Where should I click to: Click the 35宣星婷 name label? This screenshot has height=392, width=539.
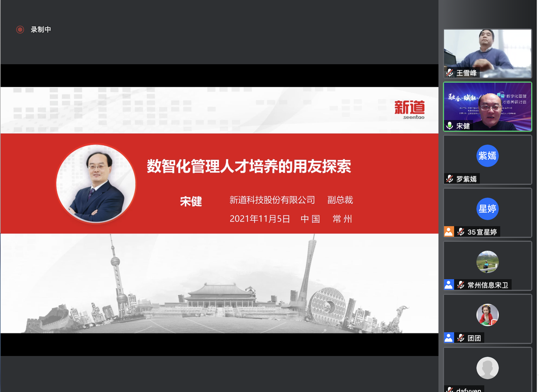point(482,232)
